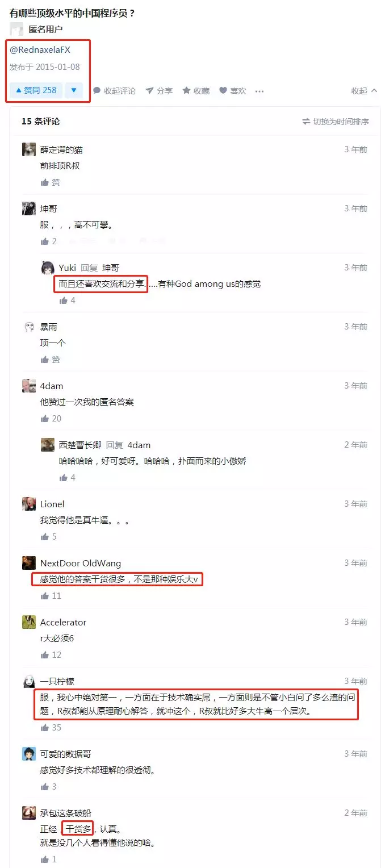Bookmark the answer with 收藏 star
The height and width of the screenshot is (868, 381).
coord(196,91)
